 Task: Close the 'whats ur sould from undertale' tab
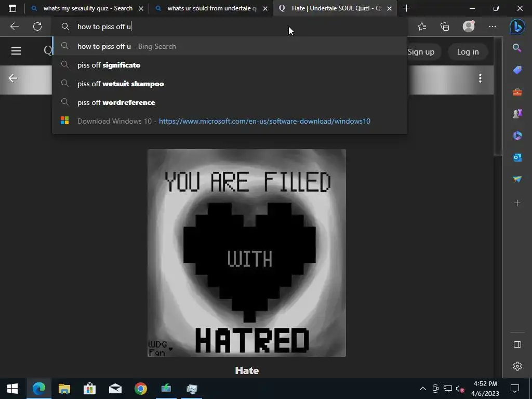pos(265,8)
